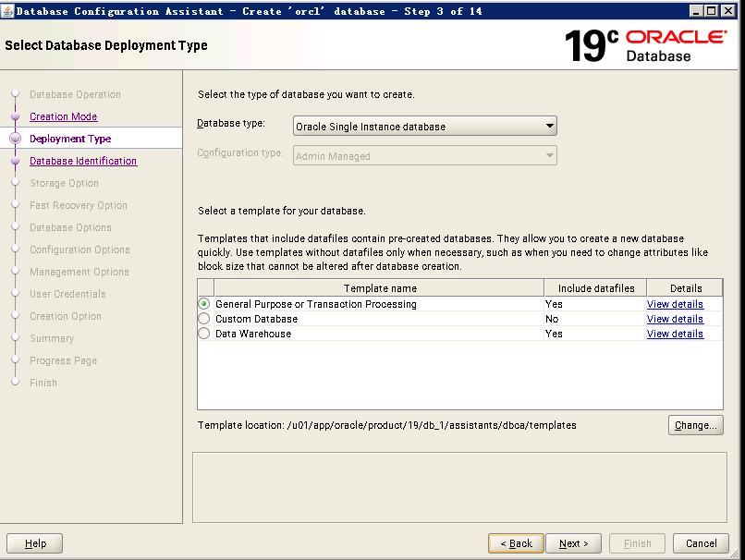Click the disabled Finish button

pyautogui.click(x=637, y=543)
